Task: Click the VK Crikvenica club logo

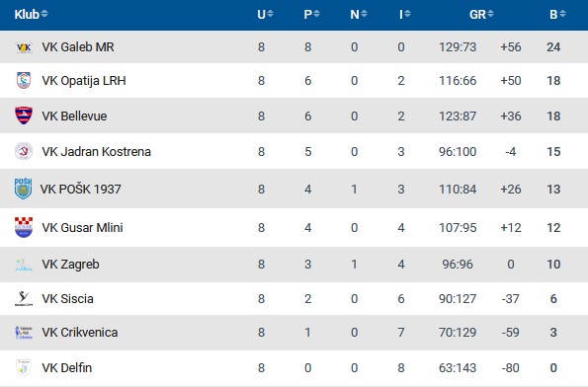Action: point(24,333)
